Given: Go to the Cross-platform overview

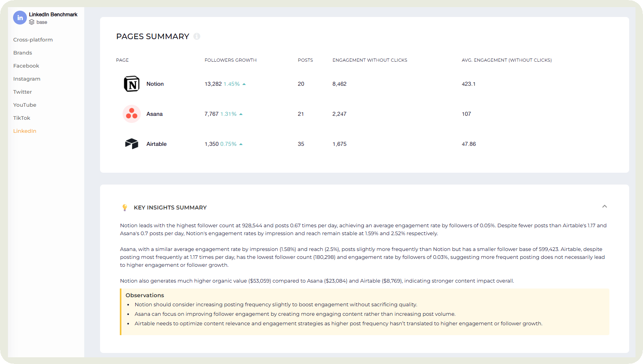Looking at the screenshot, I should 33,40.
